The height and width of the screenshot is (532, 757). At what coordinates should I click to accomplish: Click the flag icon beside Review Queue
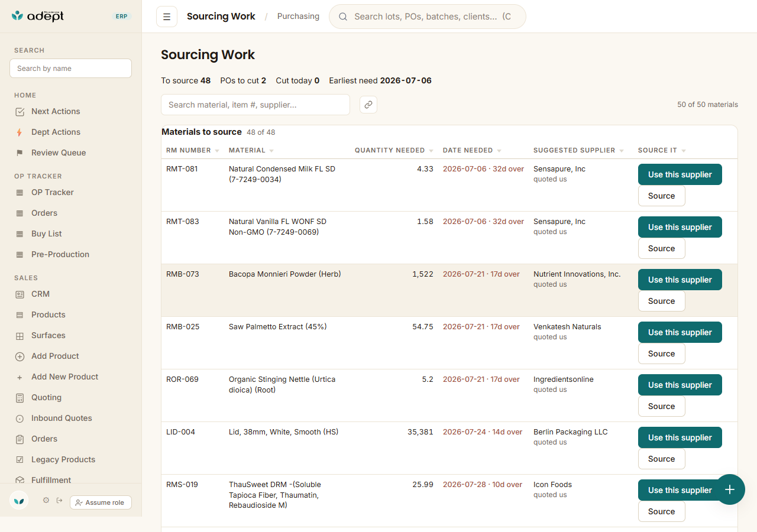point(20,153)
